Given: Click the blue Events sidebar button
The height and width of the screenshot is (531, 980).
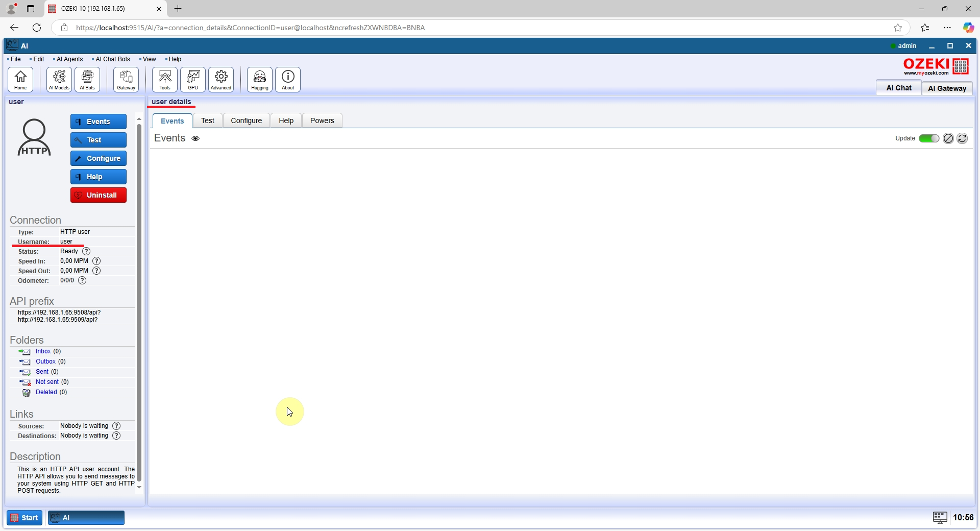Looking at the screenshot, I should point(99,122).
